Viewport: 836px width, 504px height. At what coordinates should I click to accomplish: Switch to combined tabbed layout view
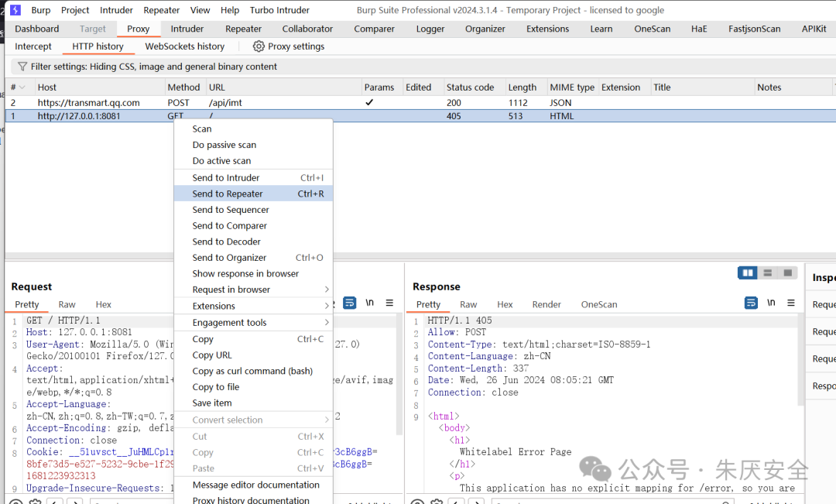(787, 273)
